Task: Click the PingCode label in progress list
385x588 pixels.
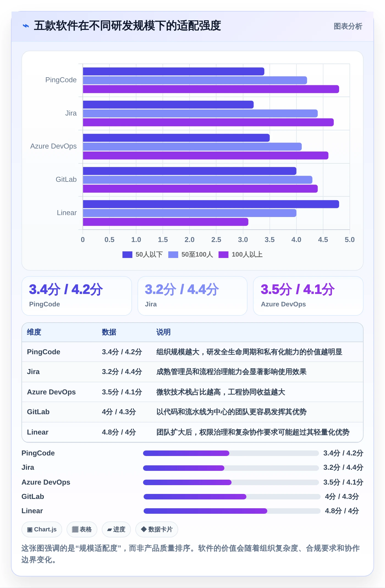Action: click(x=38, y=453)
